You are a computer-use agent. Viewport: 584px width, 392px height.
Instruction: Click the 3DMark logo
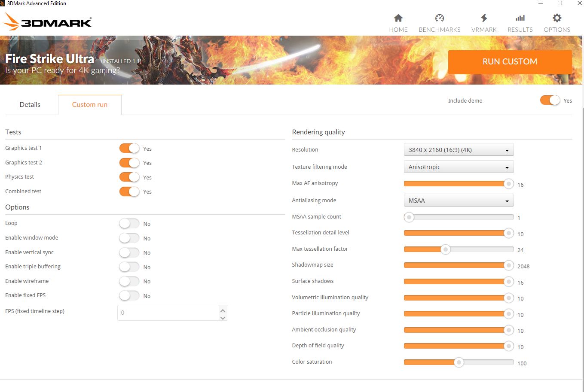pos(48,21)
